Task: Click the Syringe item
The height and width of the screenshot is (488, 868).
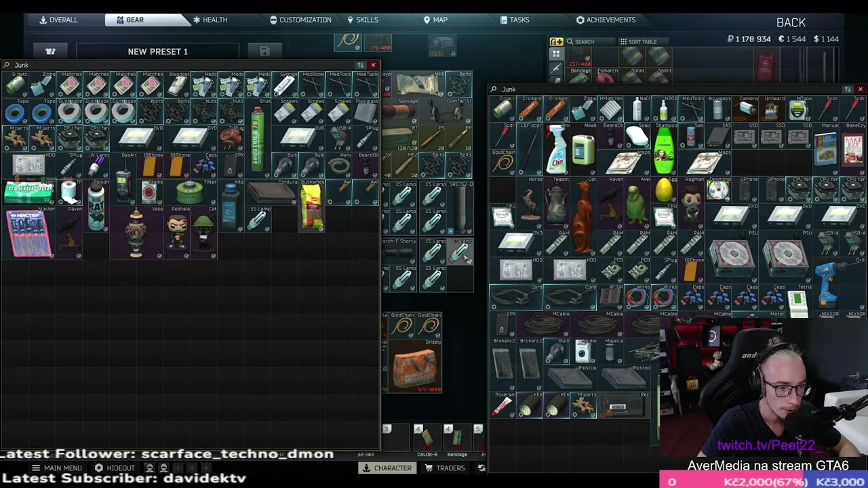Action: click(285, 85)
